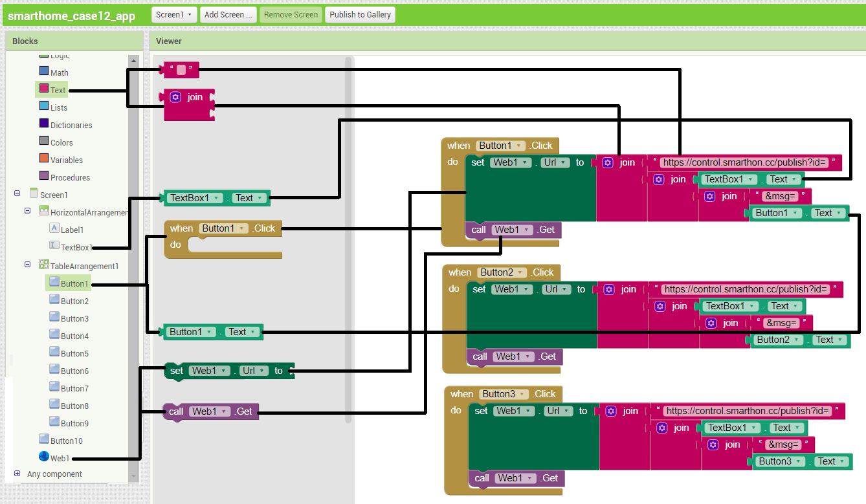Viewport: 866px width, 504px height.
Task: Click the flyout panel vertical scrollbar
Action: (349, 239)
